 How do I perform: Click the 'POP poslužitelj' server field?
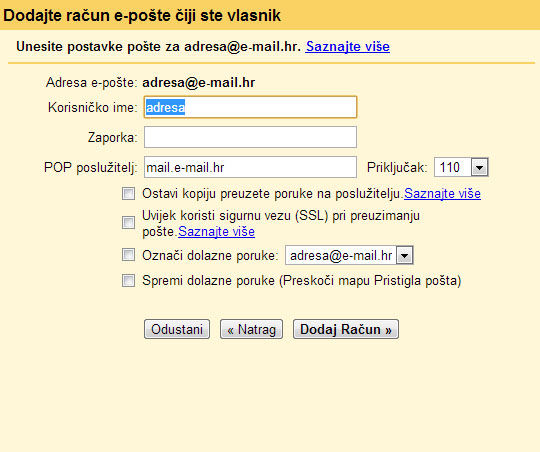250,167
